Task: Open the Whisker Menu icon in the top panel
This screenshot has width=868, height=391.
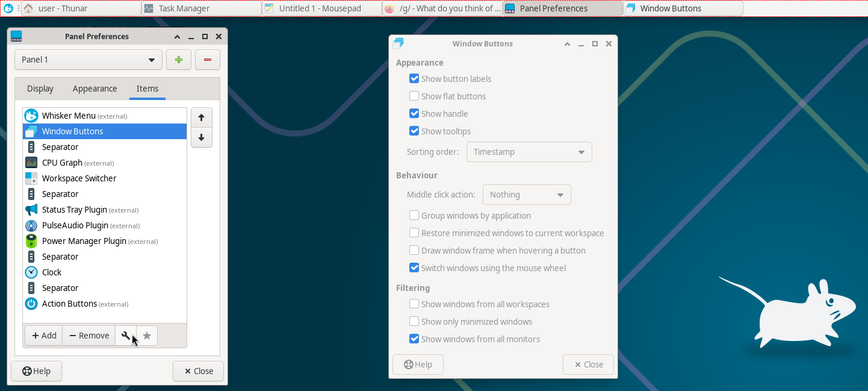Action: 8,8
